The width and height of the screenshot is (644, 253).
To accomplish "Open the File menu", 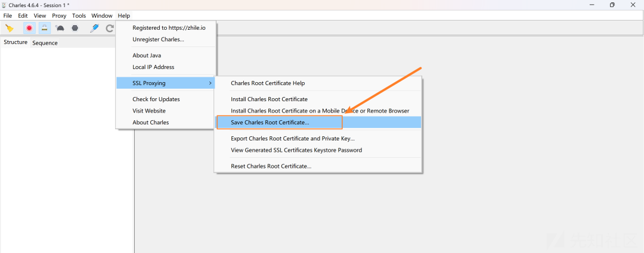I will point(8,15).
